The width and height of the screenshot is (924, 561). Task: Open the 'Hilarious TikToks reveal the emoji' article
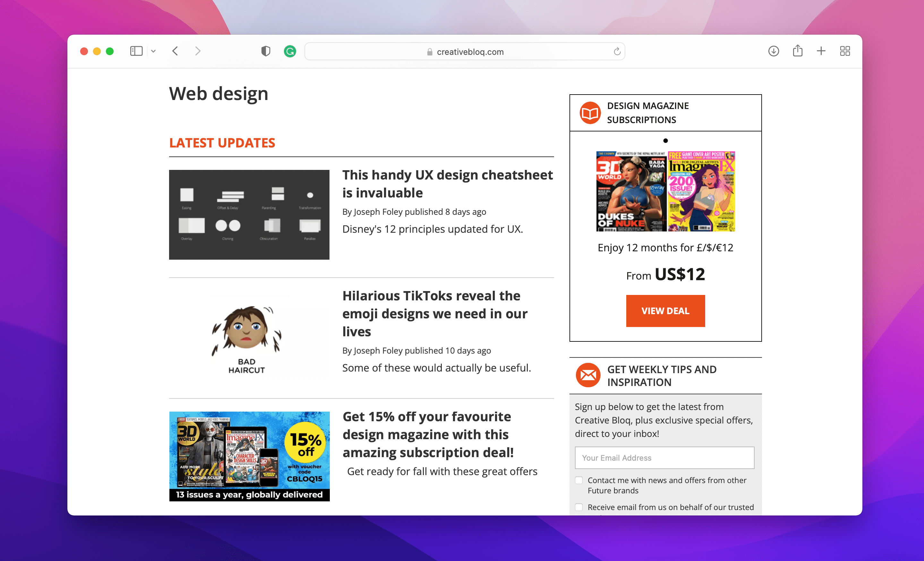434,313
